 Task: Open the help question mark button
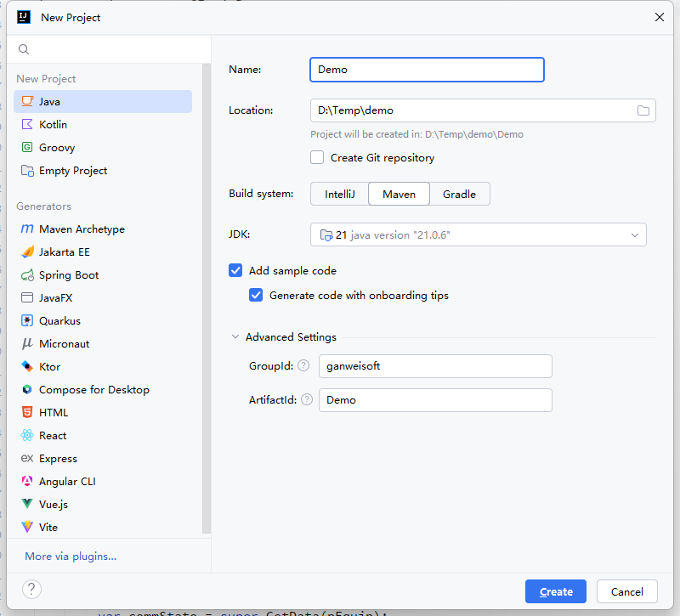coord(31,590)
